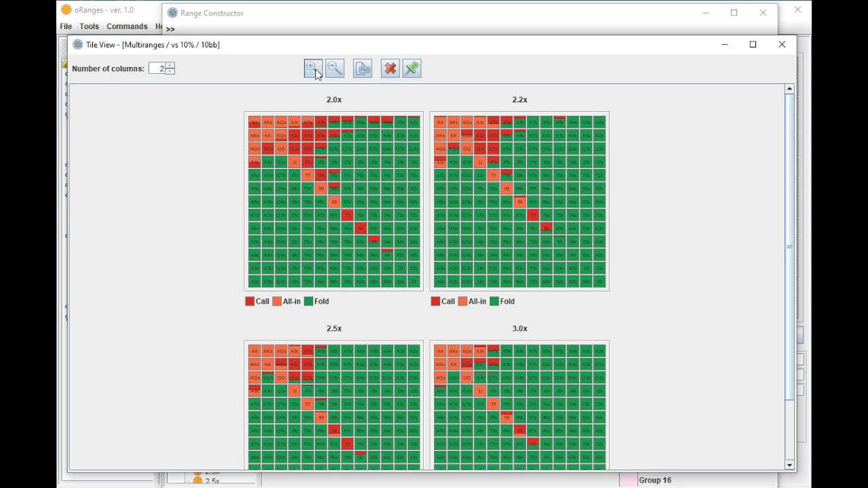Screen dimensions: 868x488
Task: Click the Call red swatch under 2.2x
Action: pos(435,302)
